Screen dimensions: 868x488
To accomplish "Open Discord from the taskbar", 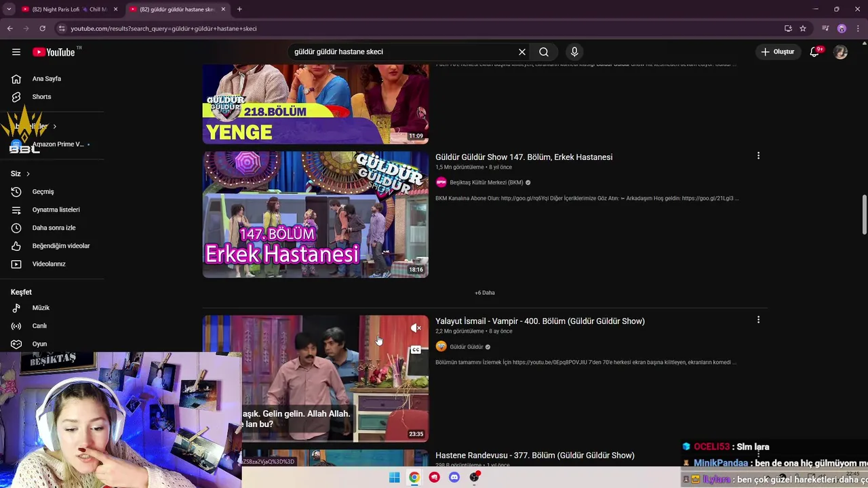I will [454, 477].
